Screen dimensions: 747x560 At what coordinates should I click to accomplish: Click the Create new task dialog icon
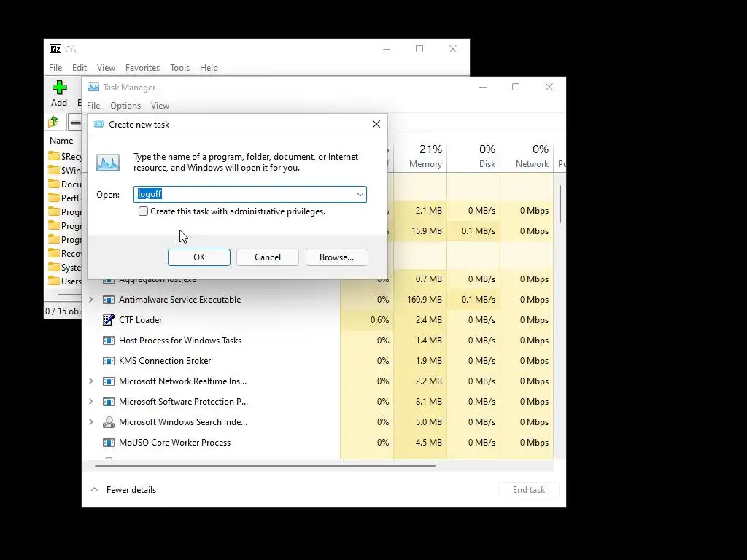click(x=98, y=124)
